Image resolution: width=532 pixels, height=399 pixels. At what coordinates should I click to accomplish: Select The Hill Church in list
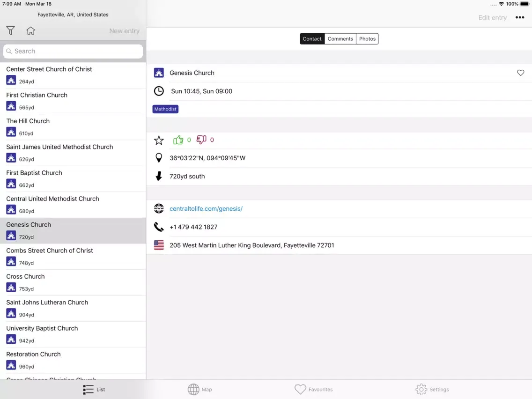point(73,127)
